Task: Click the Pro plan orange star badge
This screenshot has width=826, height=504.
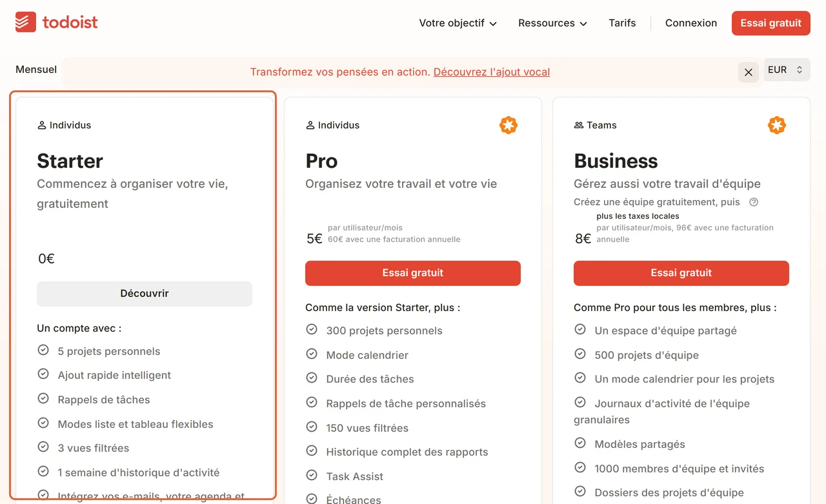Action: (509, 125)
